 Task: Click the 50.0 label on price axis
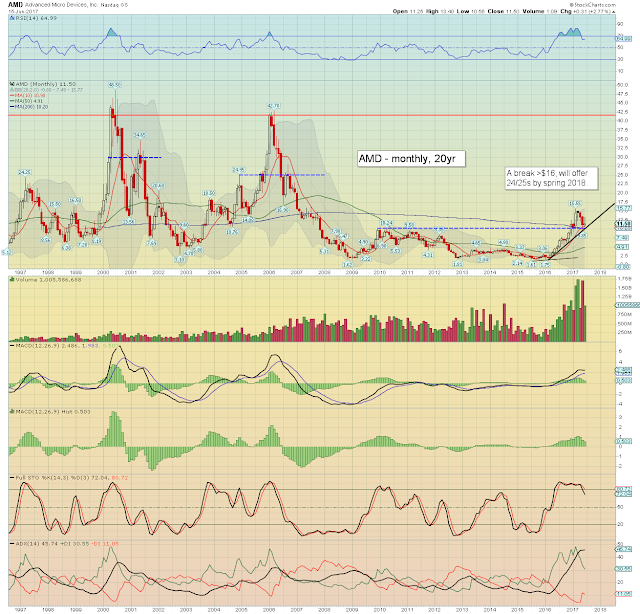tap(622, 85)
